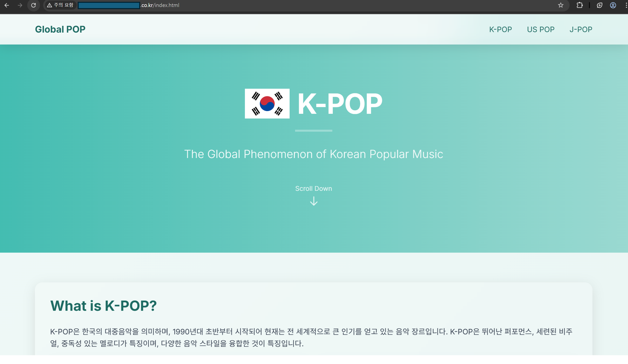Reload the page with the refresh icon
Screen dimensions: 628x364
pyautogui.click(x=33, y=5)
